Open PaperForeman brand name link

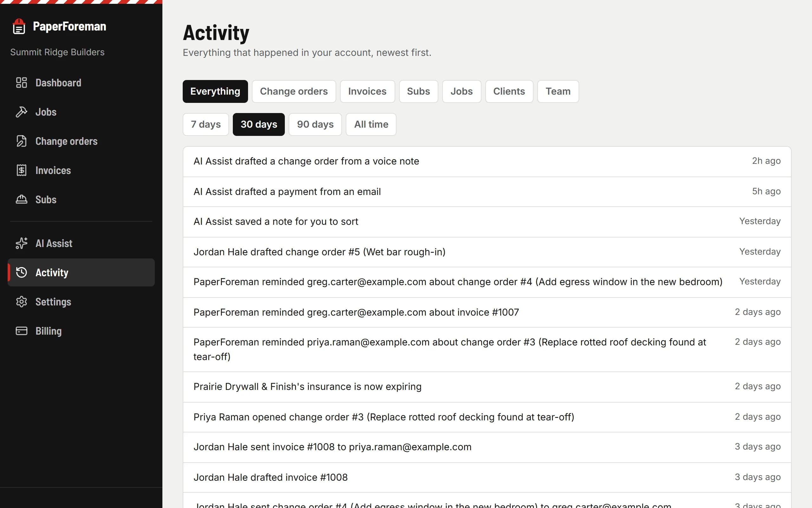(x=69, y=26)
